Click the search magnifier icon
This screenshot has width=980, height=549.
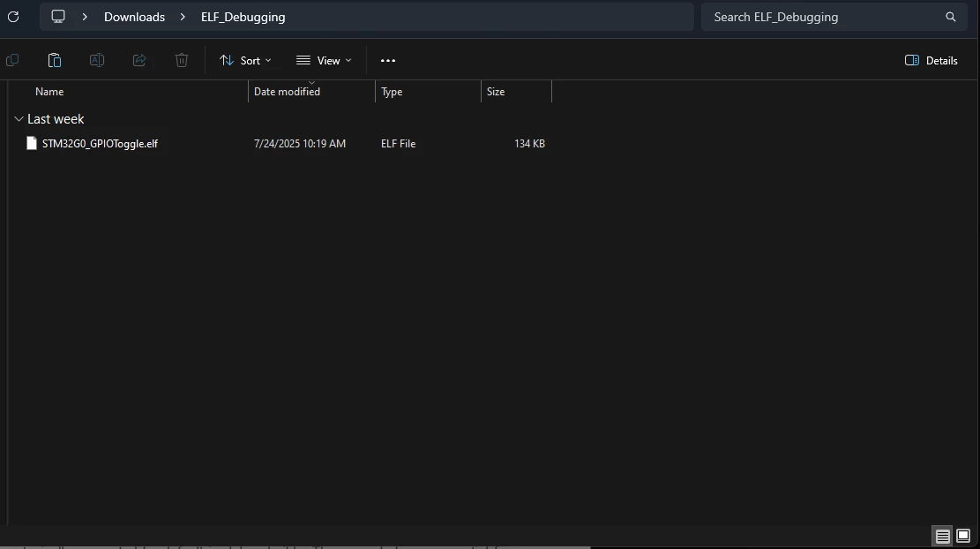point(951,17)
